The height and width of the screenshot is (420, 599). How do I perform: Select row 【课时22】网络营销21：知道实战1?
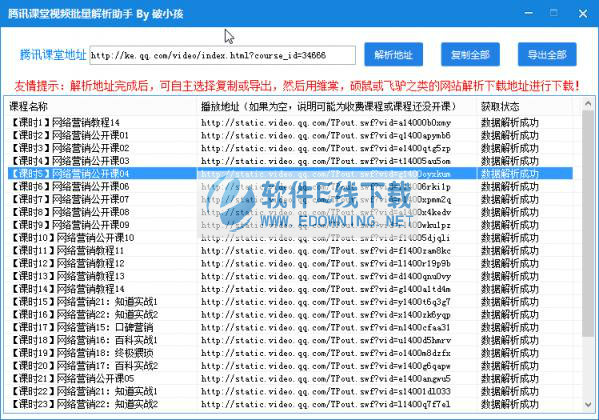[x=290, y=391]
